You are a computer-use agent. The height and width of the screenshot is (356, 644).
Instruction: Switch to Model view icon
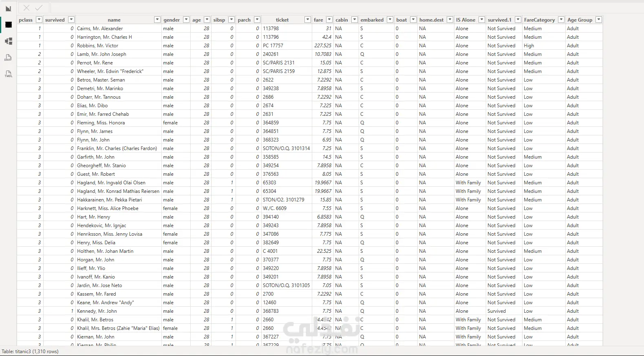point(8,41)
